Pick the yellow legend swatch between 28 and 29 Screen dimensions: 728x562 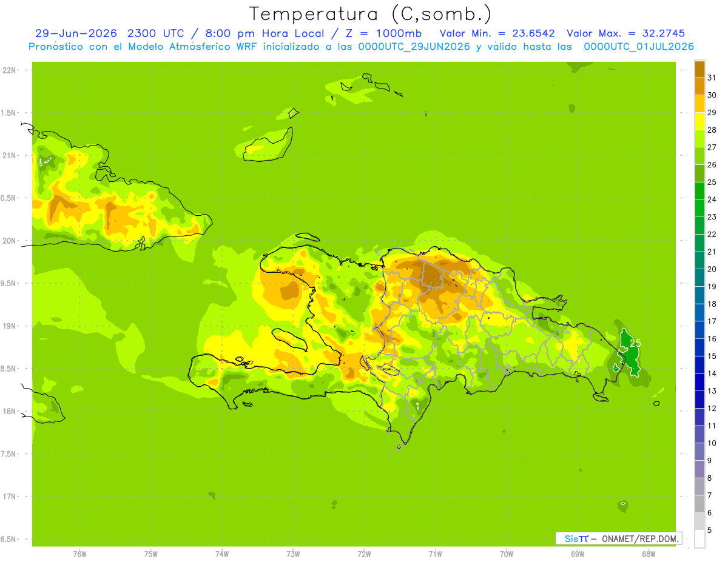coord(699,121)
